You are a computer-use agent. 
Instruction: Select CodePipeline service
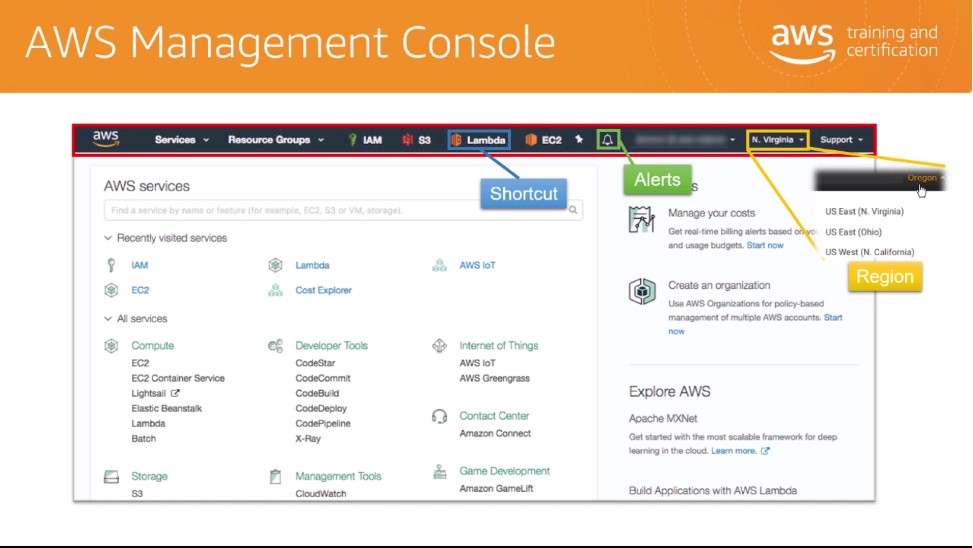(323, 423)
